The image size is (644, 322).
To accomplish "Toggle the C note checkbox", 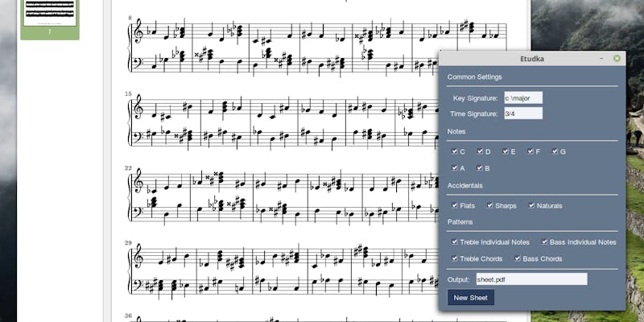I will (x=454, y=151).
